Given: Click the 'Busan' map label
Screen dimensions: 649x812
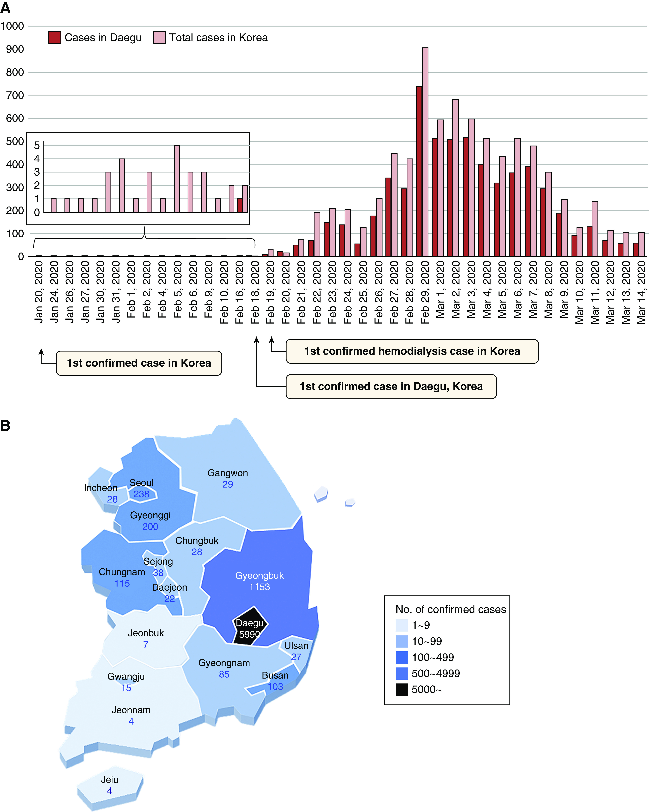Looking at the screenshot, I should (x=275, y=675).
